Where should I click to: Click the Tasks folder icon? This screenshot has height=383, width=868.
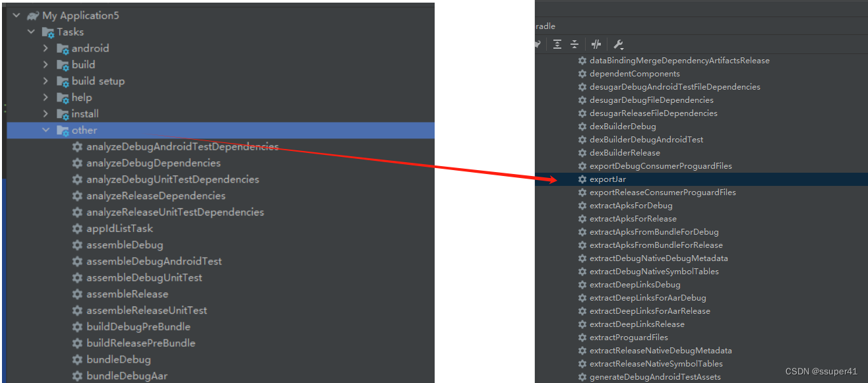tap(48, 32)
